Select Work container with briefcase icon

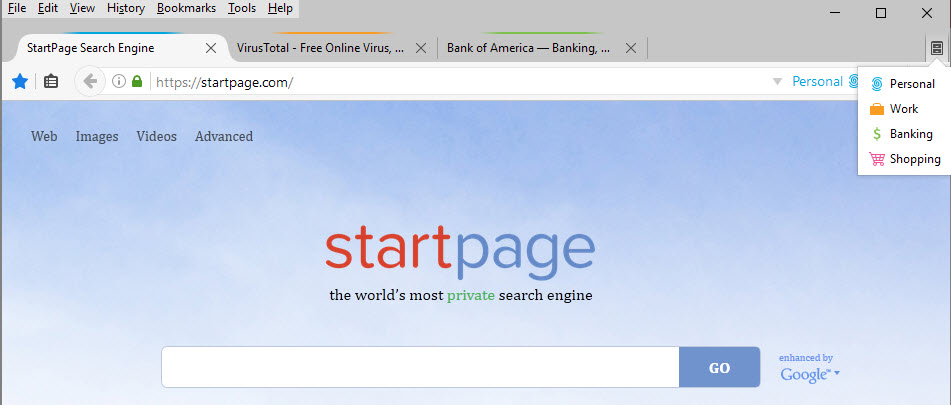click(x=904, y=109)
